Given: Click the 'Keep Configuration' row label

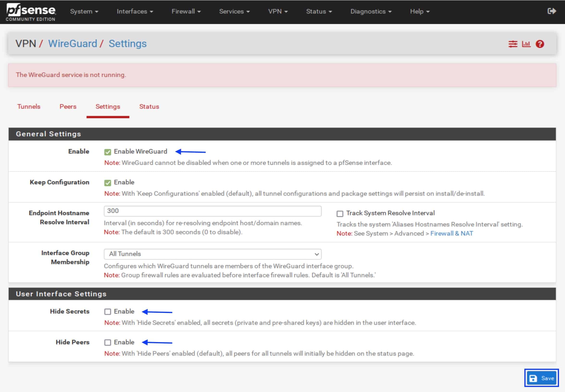Looking at the screenshot, I should tap(59, 182).
